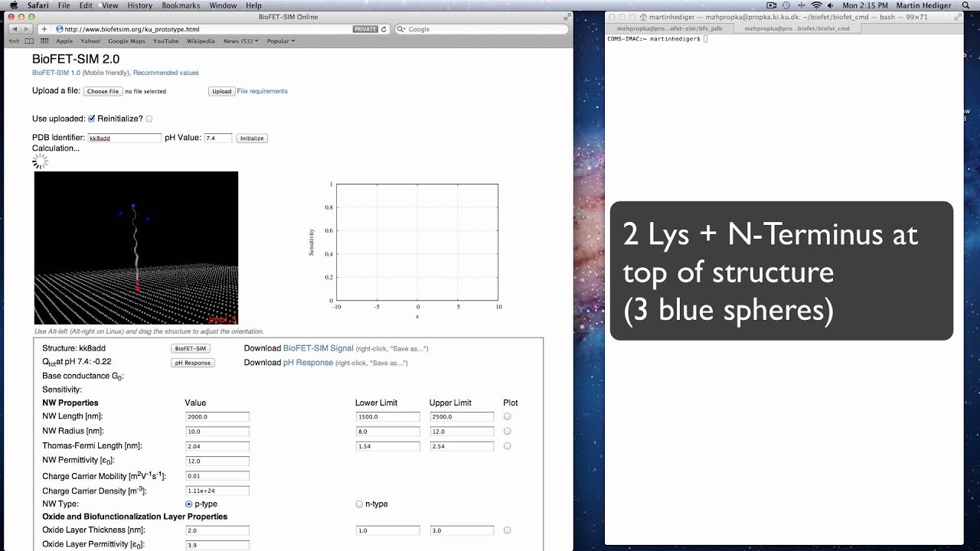This screenshot has width=980, height=551.
Task: Click the PRIVATE browsing badge
Action: 365,29
